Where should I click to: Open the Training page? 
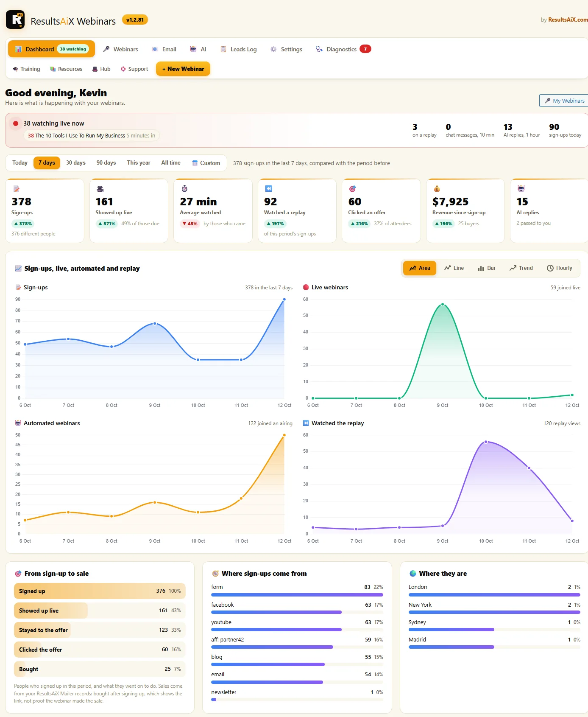click(x=26, y=69)
